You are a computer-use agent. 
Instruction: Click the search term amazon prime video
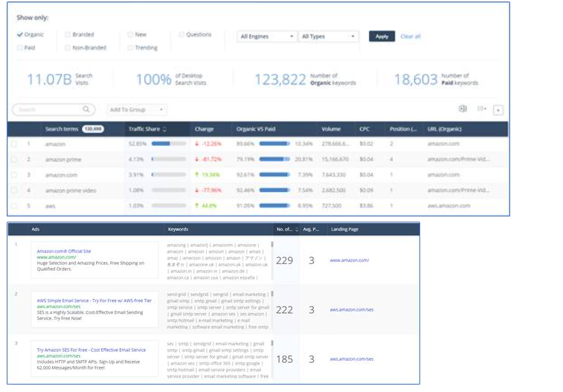click(71, 190)
